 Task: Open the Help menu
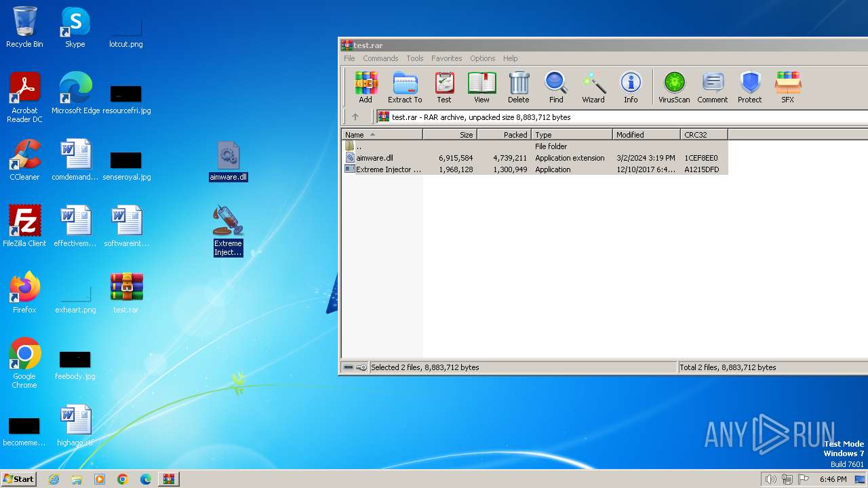[x=511, y=58]
